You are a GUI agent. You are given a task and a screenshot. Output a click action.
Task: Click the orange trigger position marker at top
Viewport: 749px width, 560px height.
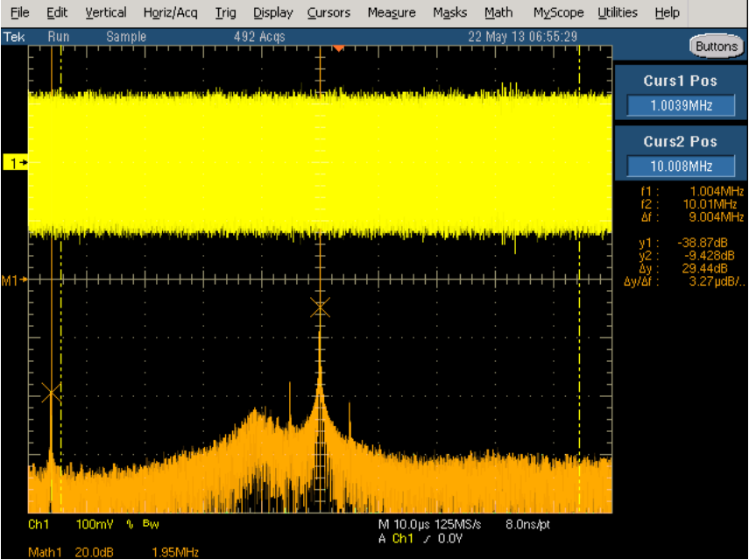click(x=338, y=48)
